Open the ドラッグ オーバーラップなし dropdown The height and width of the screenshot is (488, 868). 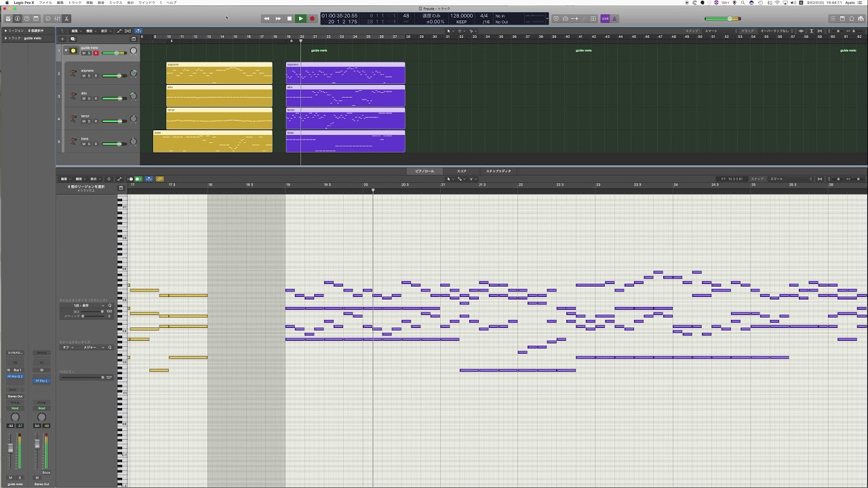775,30
